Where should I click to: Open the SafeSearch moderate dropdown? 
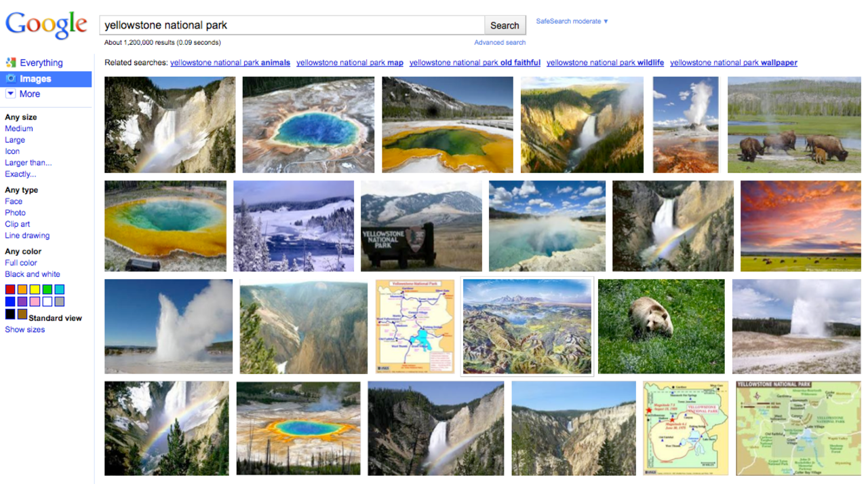(x=572, y=21)
